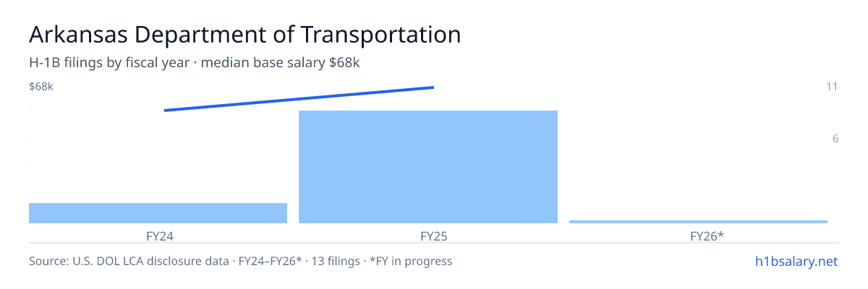
Task: Click the $68k salary axis label
Action: 41,87
